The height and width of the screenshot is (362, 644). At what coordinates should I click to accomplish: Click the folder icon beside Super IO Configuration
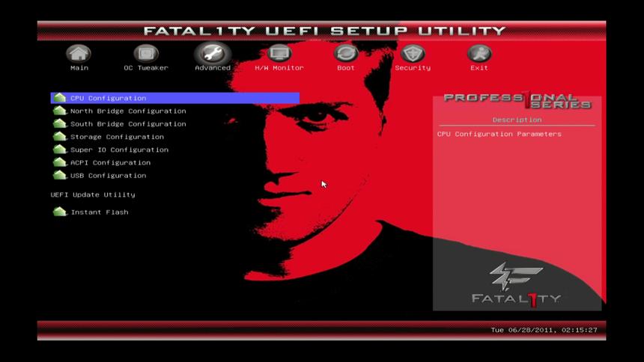click(60, 149)
